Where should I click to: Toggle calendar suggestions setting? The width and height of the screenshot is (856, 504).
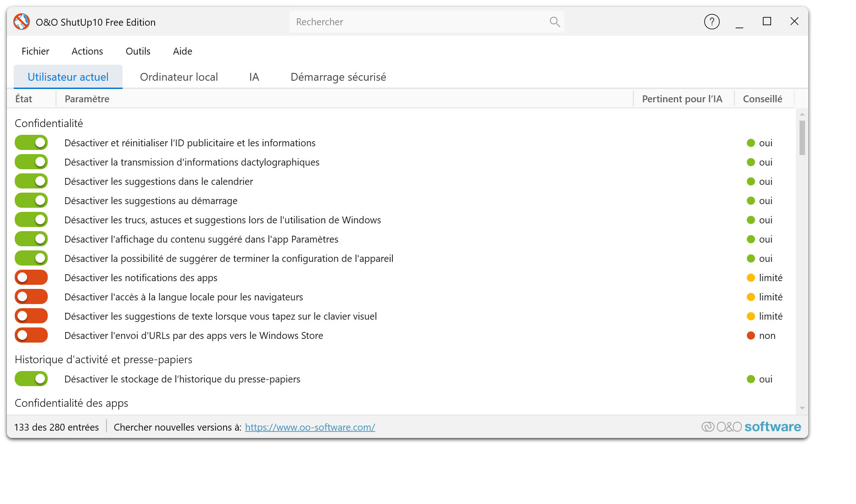coord(31,181)
